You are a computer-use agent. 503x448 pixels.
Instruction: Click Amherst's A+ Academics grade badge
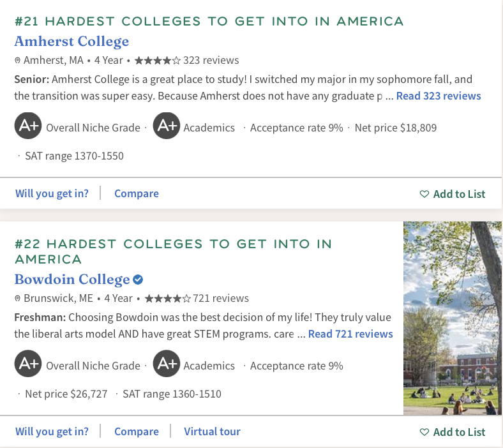(167, 126)
